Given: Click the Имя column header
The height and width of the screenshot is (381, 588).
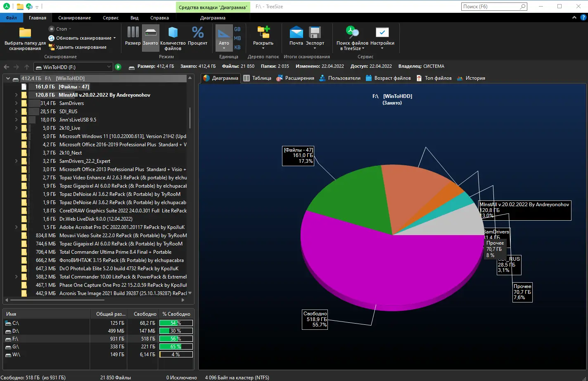Looking at the screenshot, I should click(46, 314).
